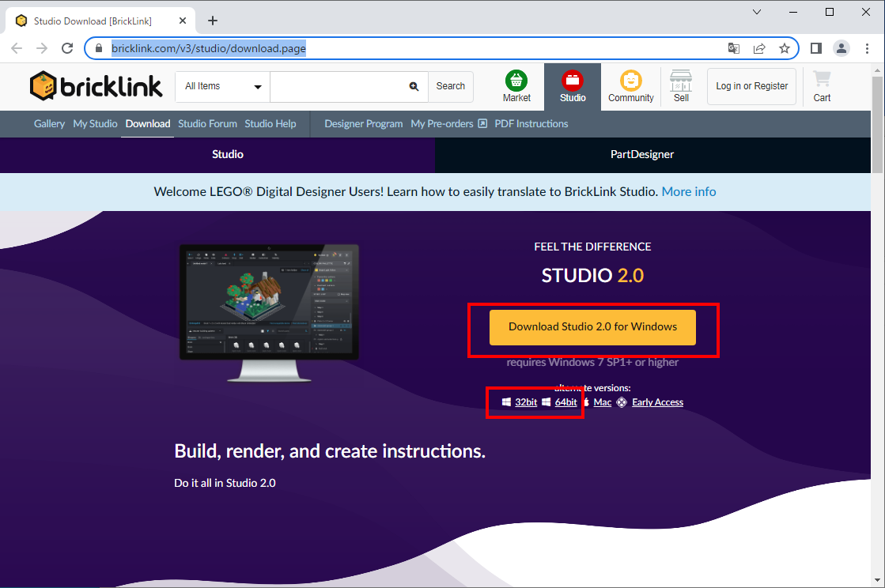Follow the More info link
This screenshot has height=588, width=885.
tap(688, 192)
